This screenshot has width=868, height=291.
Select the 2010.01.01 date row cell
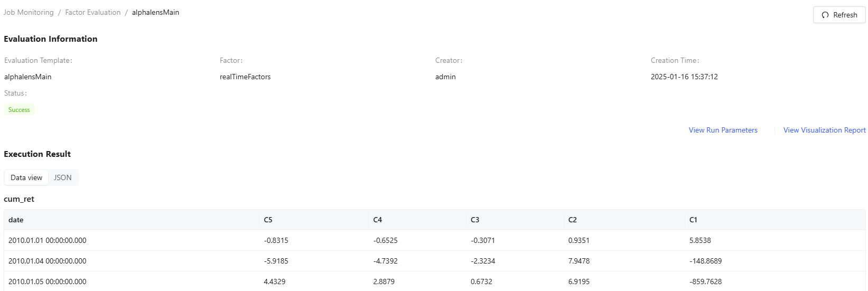(48, 240)
